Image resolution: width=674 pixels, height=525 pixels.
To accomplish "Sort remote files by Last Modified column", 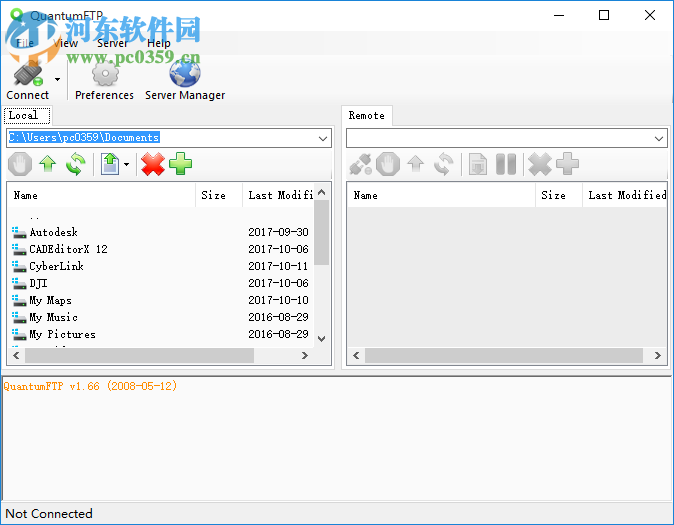I will point(624,195).
